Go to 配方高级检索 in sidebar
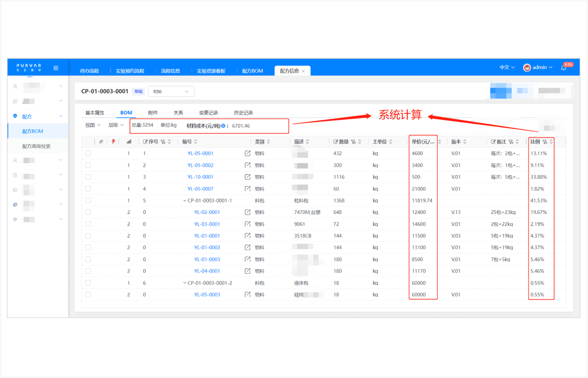 (37, 146)
